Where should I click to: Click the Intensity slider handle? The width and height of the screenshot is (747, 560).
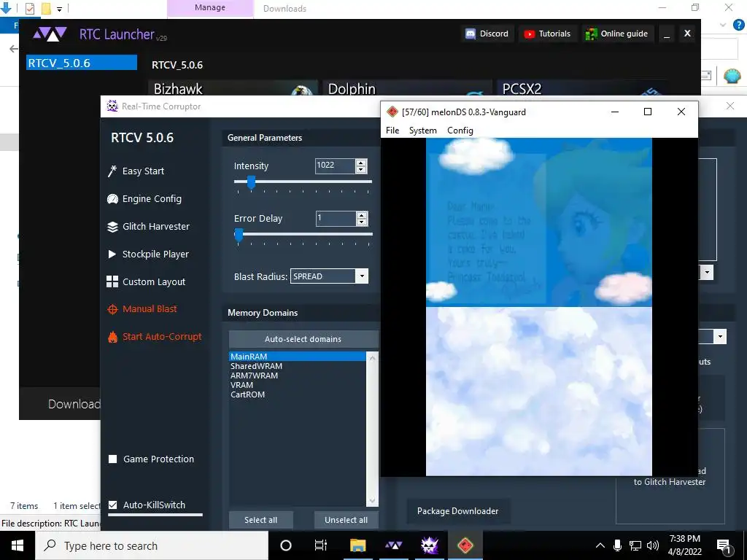click(251, 182)
